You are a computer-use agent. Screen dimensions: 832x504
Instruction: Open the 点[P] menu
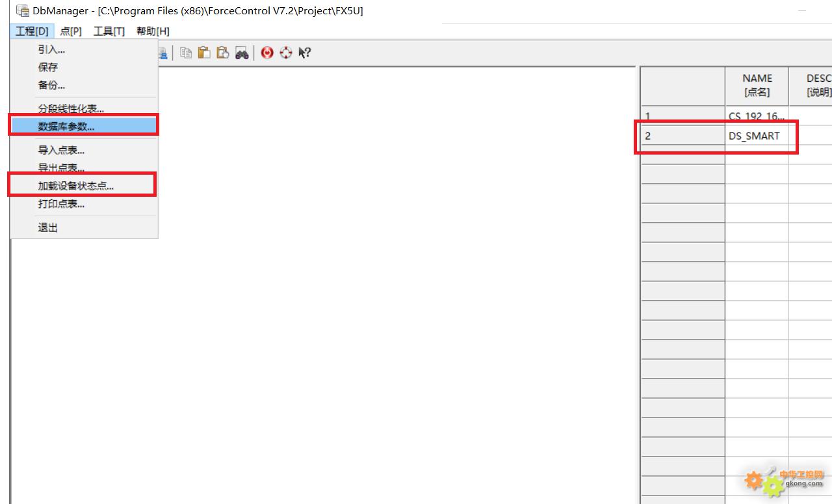coord(71,31)
